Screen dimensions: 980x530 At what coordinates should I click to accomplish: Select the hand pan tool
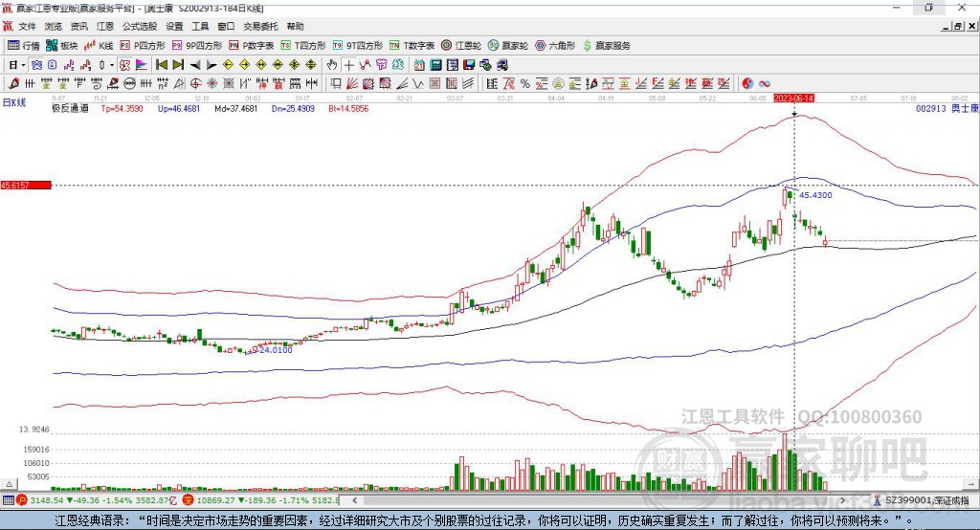pyautogui.click(x=332, y=65)
